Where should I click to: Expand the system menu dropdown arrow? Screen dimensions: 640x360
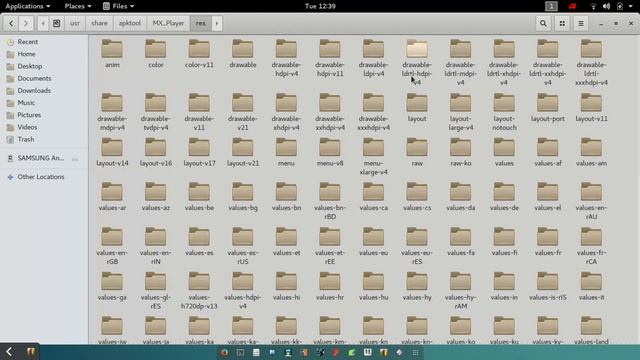pyautogui.click(x=632, y=6)
